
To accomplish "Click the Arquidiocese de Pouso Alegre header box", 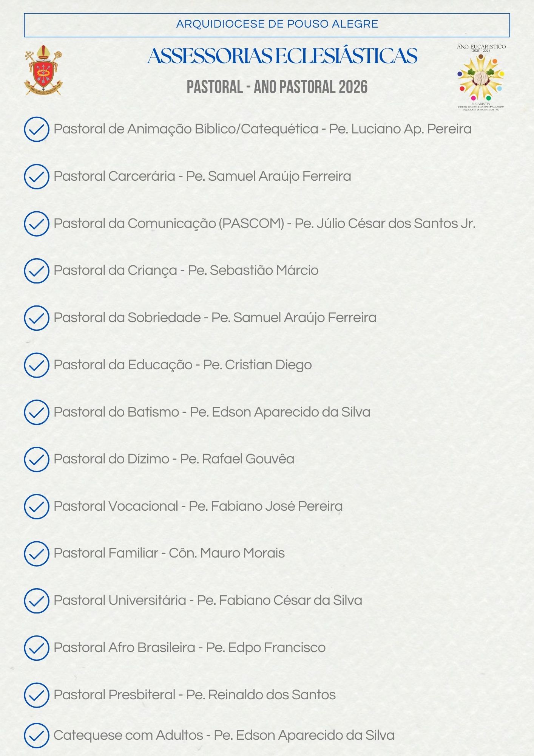I will (267, 25).
